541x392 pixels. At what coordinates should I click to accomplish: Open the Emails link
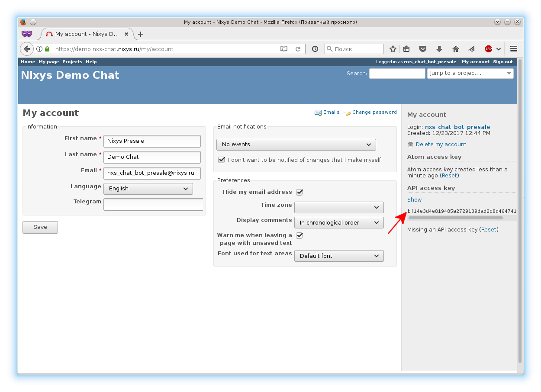click(332, 112)
